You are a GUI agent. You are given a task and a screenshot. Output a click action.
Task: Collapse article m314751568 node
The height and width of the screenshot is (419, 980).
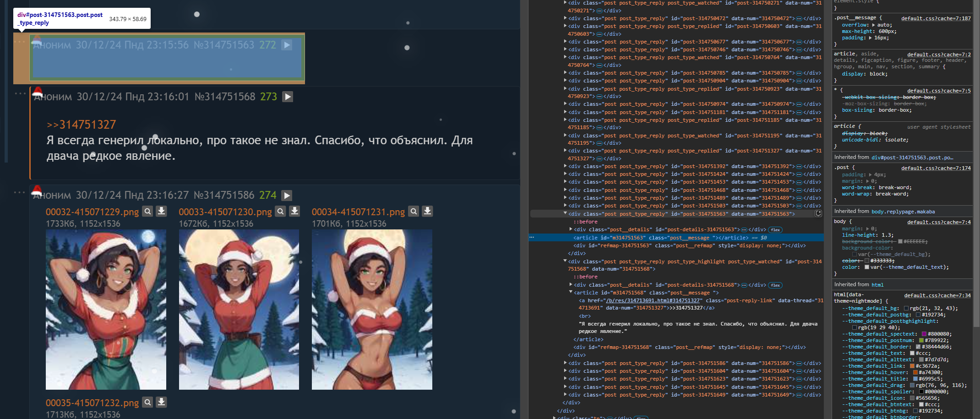571,292
